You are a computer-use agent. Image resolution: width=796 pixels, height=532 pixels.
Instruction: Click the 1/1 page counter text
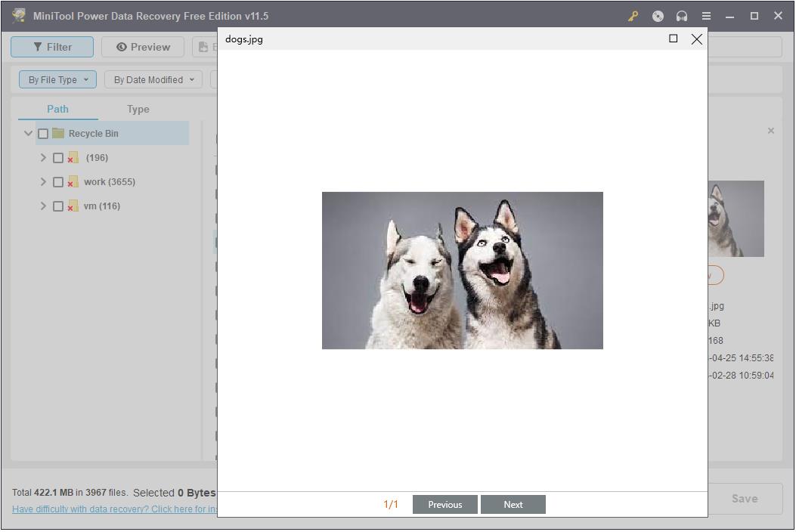pyautogui.click(x=391, y=505)
